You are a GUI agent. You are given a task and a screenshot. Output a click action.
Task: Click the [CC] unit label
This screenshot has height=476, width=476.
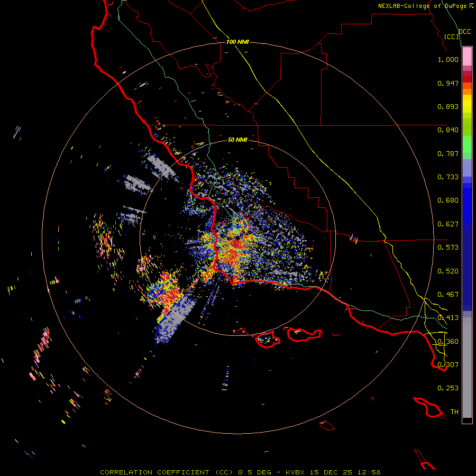point(452,36)
